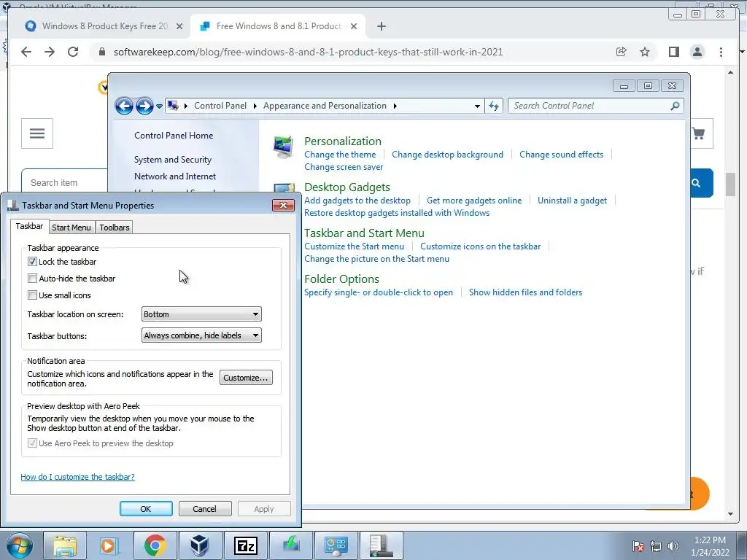Screen dimensions: 747x560
Task: Expand the Control Panel breadcrumb arrow
Action: 255,106
